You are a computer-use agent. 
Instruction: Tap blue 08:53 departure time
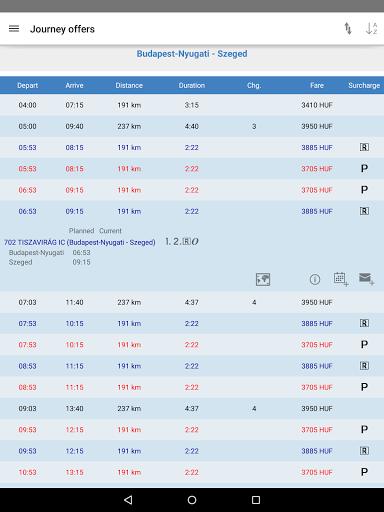(x=27, y=366)
